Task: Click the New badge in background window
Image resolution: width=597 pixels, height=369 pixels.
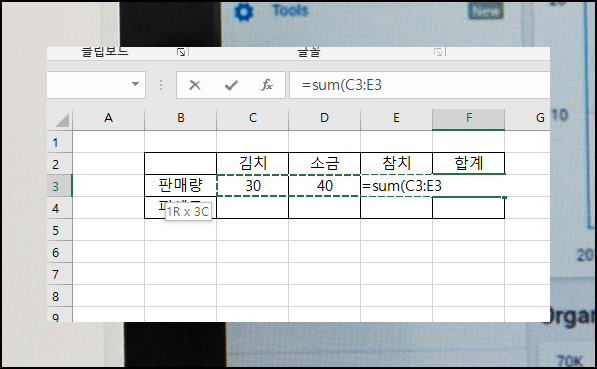Action: tap(485, 11)
